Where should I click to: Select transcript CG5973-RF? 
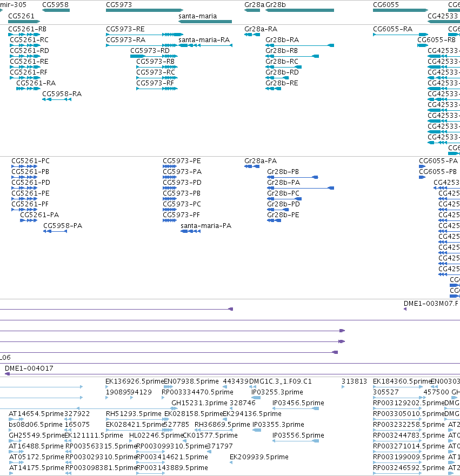click(x=157, y=89)
